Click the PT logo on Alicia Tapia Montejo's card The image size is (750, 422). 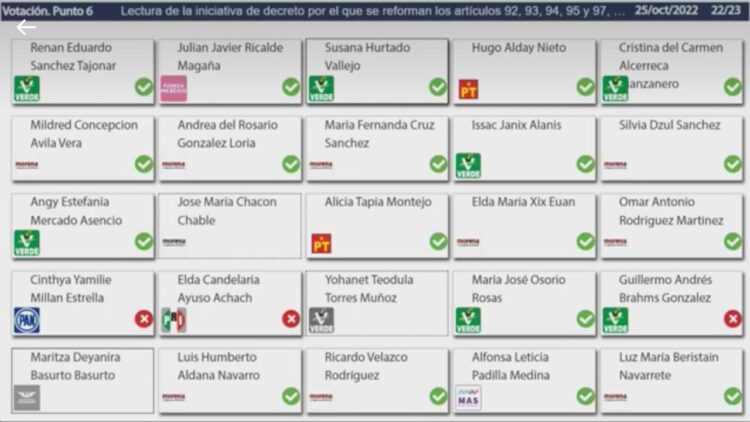coord(321,244)
